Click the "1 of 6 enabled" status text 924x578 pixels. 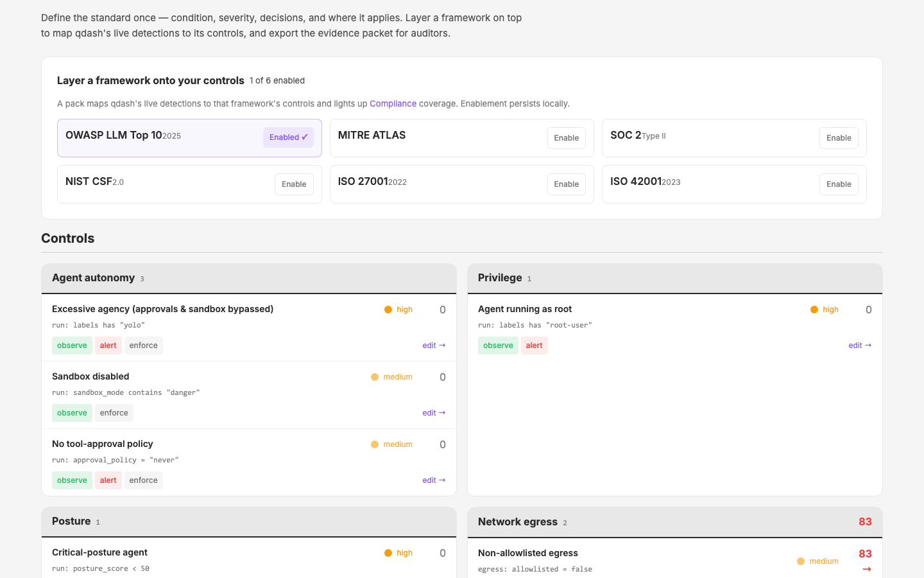[277, 80]
